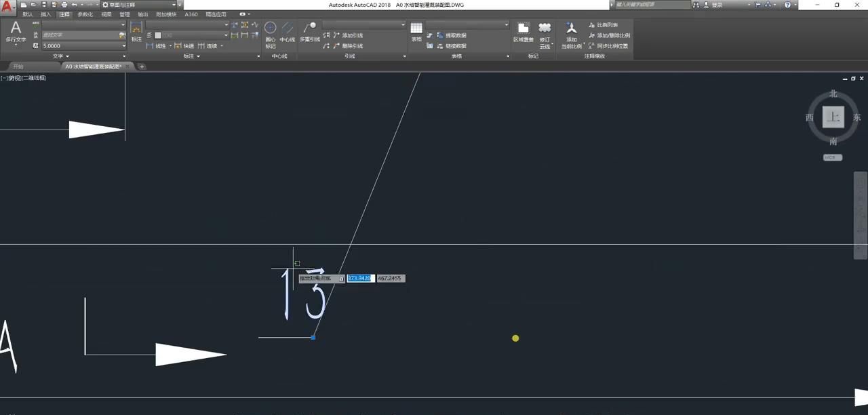The height and width of the screenshot is (415, 868).
Task: Insert a table with 表格 icon
Action: tap(416, 32)
